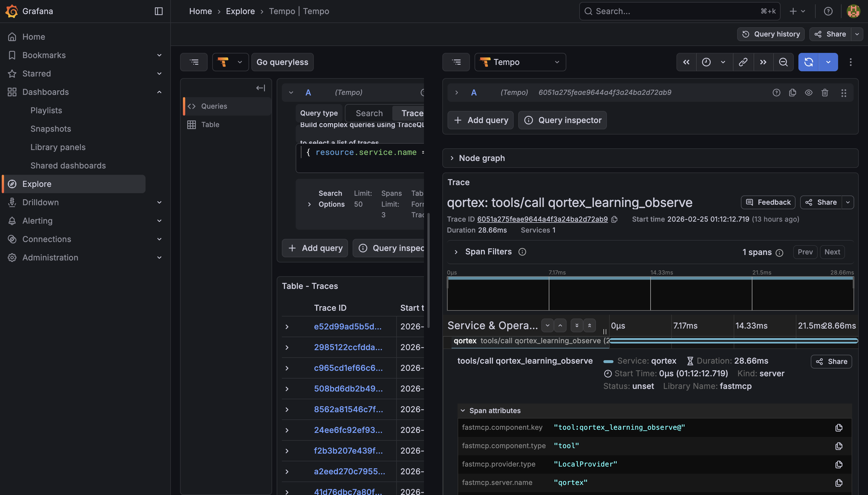Click the TraceQL query editor field
The height and width of the screenshot is (495, 868).
(360, 158)
